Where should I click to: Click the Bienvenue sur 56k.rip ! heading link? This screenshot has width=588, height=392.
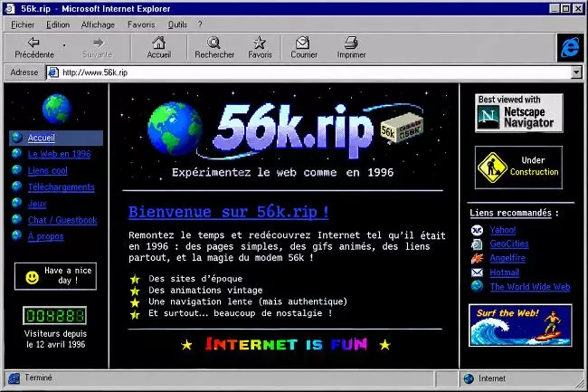tap(228, 212)
